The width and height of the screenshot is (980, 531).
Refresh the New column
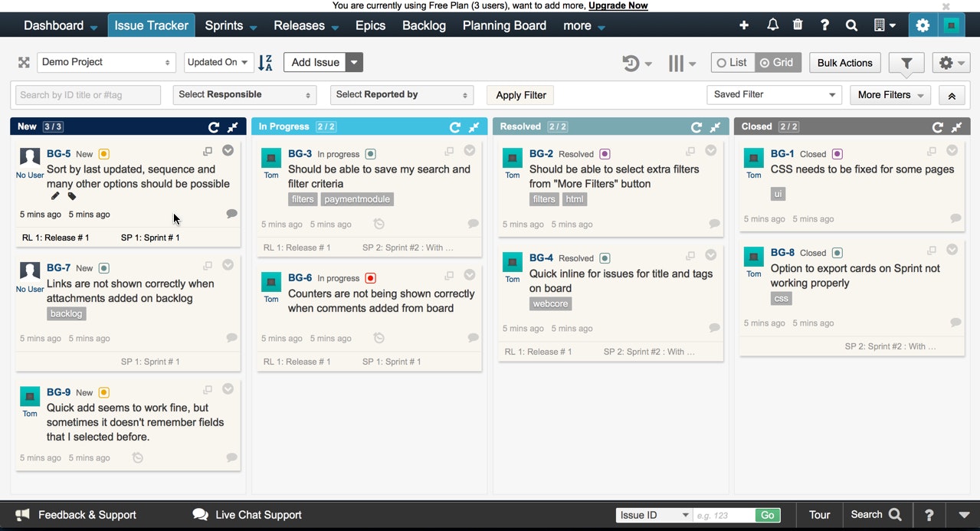coord(214,127)
